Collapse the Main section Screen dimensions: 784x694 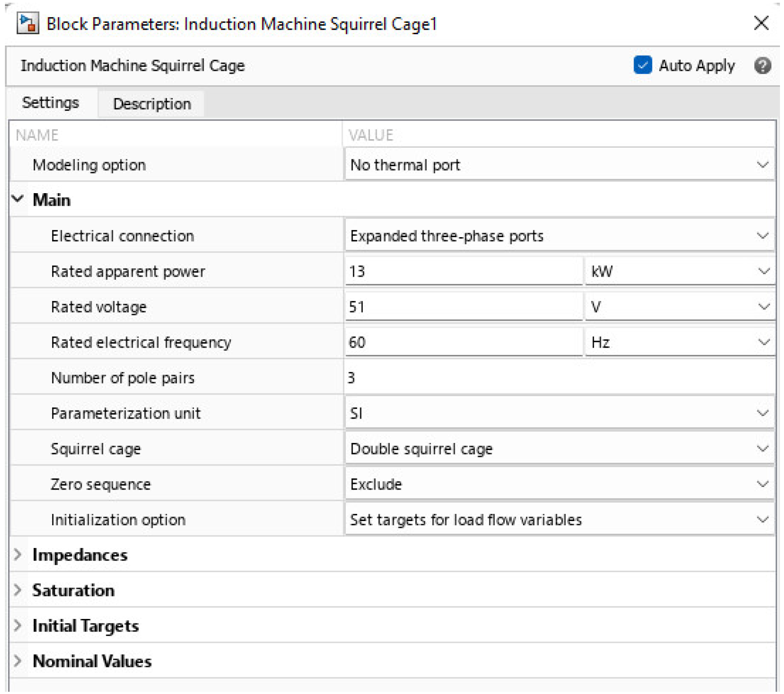[x=18, y=199]
